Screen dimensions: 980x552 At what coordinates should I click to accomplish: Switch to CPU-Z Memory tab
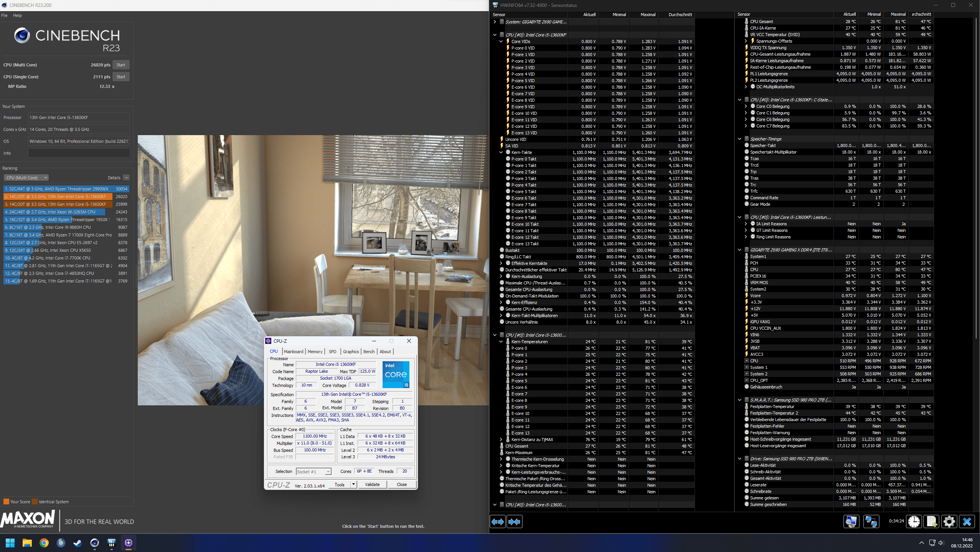point(315,352)
